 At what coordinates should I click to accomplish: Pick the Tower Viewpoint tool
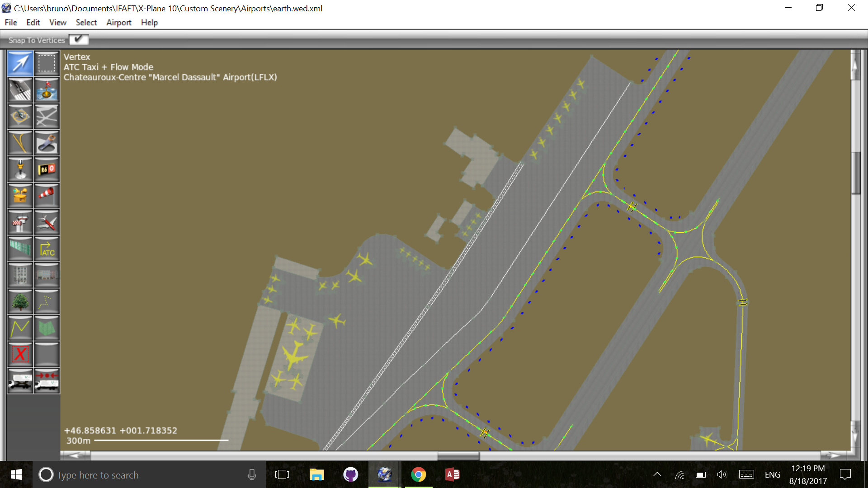click(x=20, y=222)
